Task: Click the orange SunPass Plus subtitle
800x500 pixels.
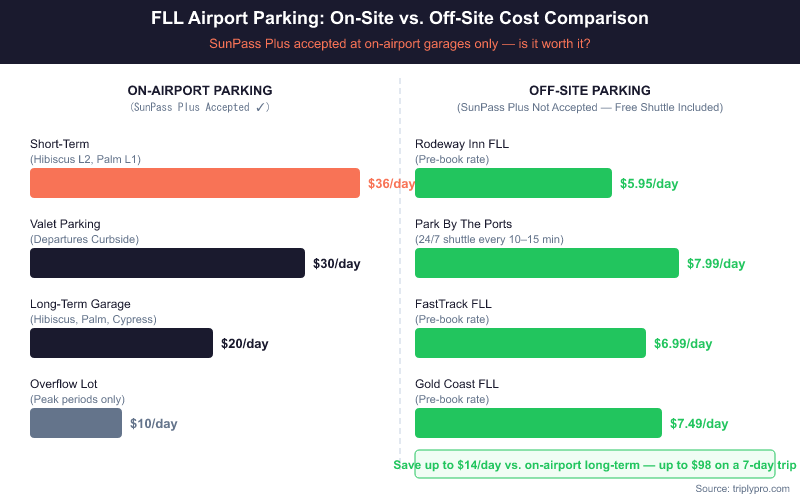Action: coord(400,44)
